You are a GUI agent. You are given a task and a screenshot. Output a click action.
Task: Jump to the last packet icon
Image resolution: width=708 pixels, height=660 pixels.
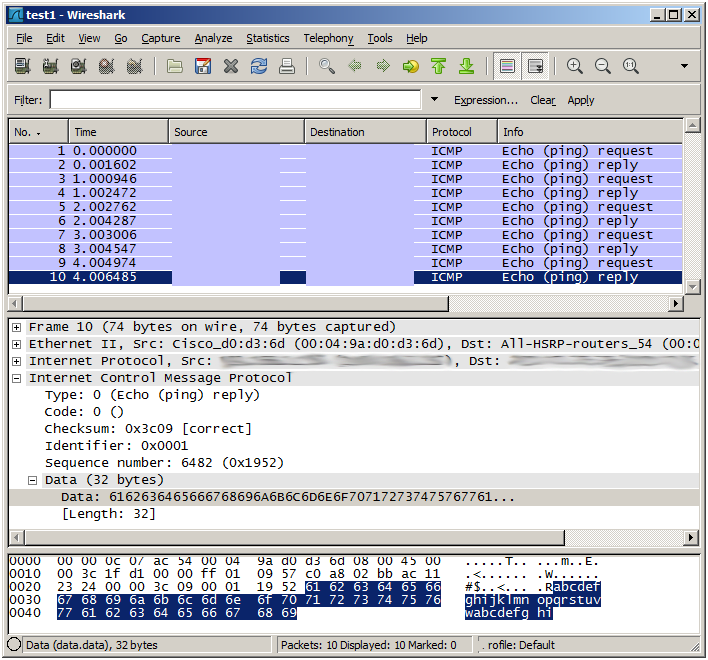466,66
